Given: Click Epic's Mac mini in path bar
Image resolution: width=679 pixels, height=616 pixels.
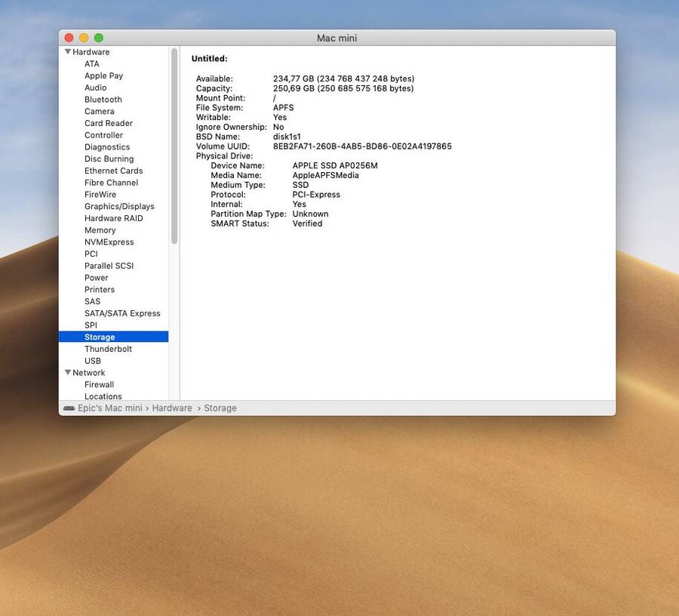Looking at the screenshot, I should click(x=110, y=408).
